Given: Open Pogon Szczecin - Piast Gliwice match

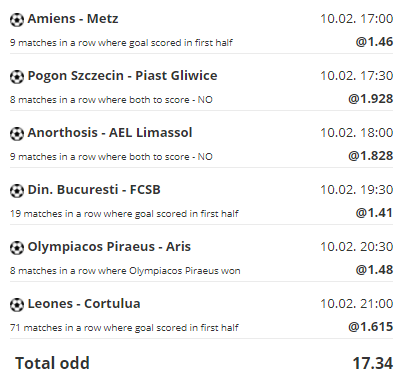Looking at the screenshot, I should (122, 76).
